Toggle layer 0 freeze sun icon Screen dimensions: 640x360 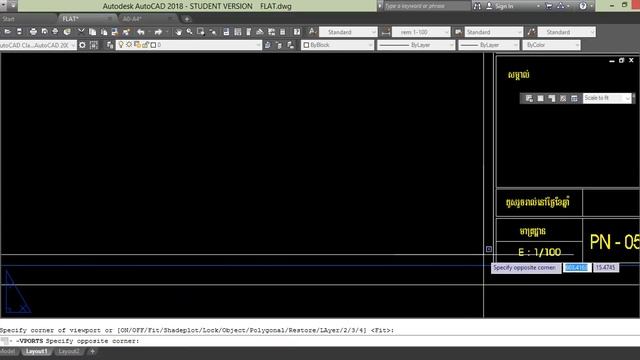pyautogui.click(x=129, y=45)
